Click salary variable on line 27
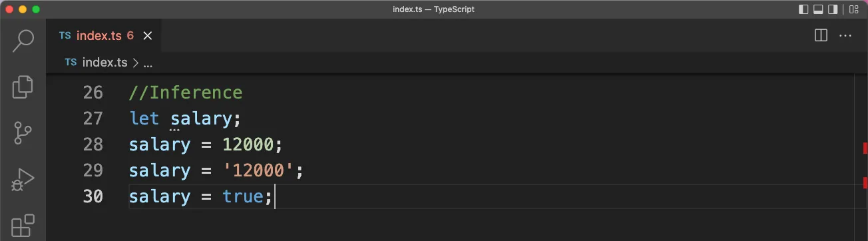Image resolution: width=868 pixels, height=241 pixels. [x=201, y=119]
